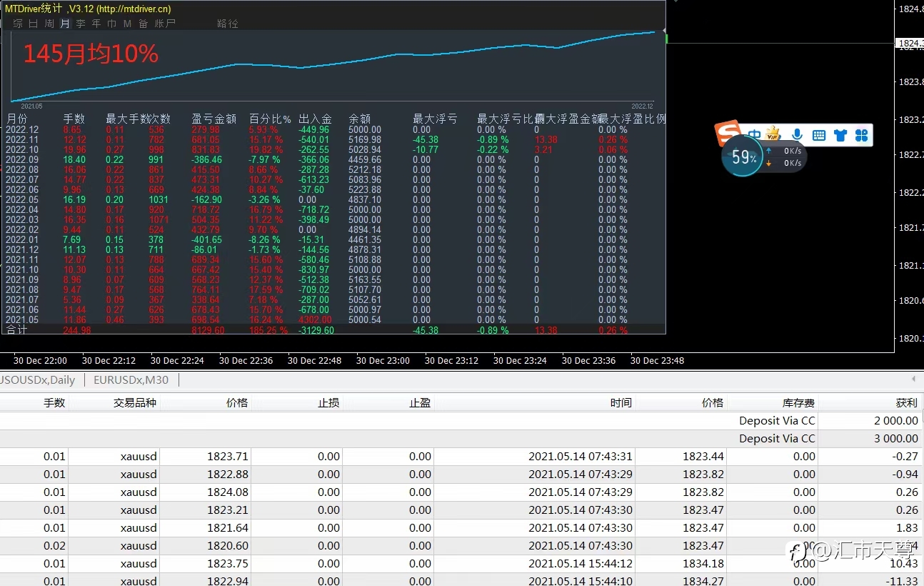
Task: Sort by 止盈 column header
Action: (x=420, y=402)
